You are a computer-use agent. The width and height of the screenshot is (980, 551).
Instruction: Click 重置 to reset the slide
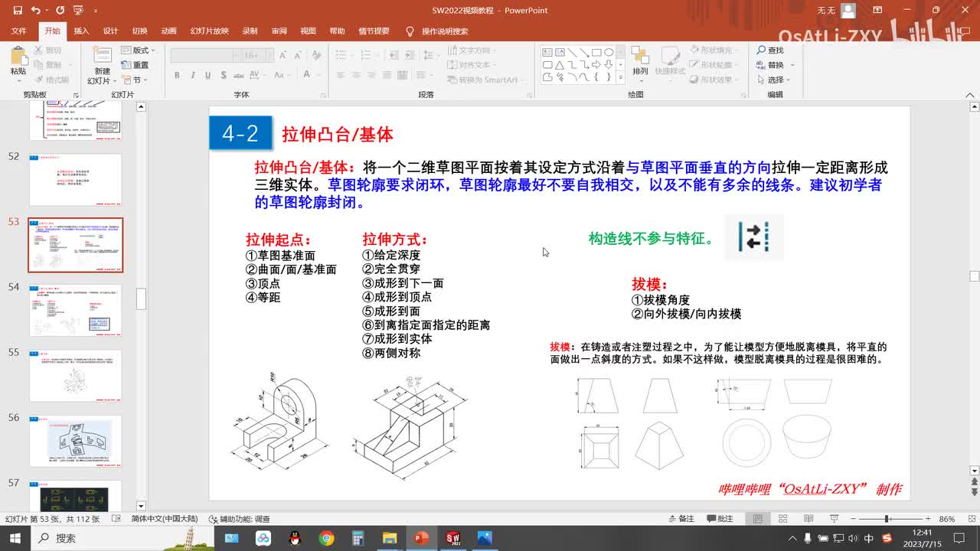[136, 65]
